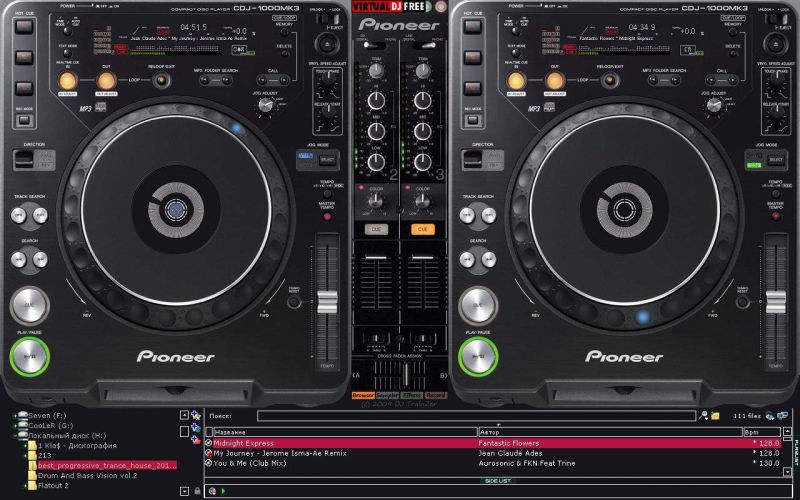Switch to the Browser tab
Viewport: 800px width, 500px height.
tap(364, 395)
